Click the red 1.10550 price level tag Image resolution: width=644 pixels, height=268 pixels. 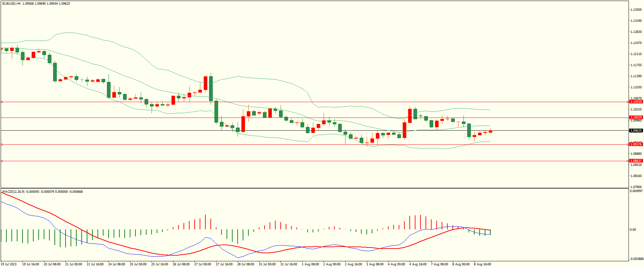click(636, 102)
